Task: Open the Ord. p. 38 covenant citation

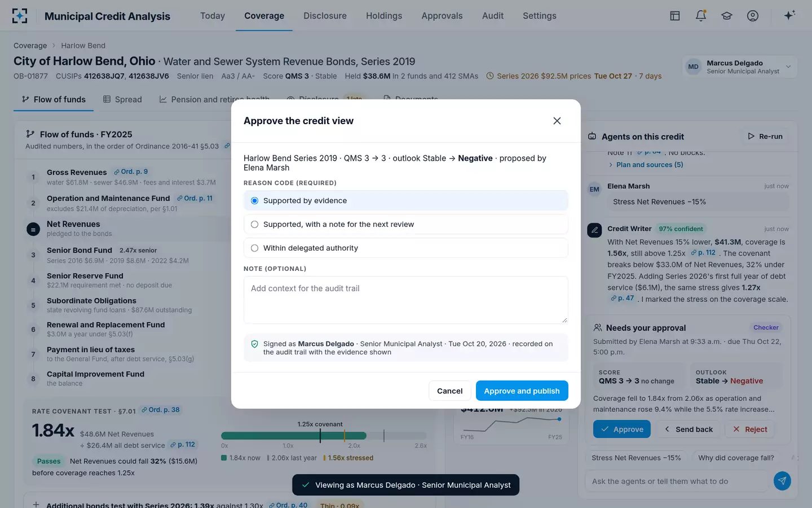Action: tap(161, 410)
